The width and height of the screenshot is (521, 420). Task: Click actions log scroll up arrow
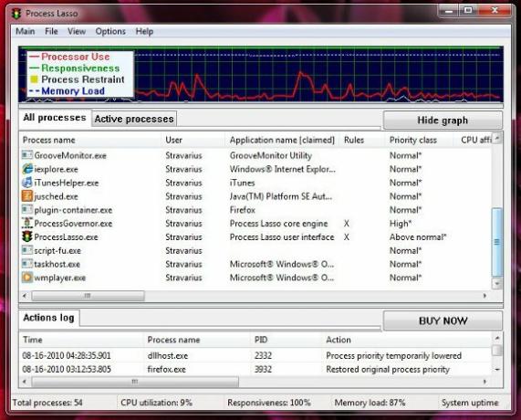click(497, 338)
